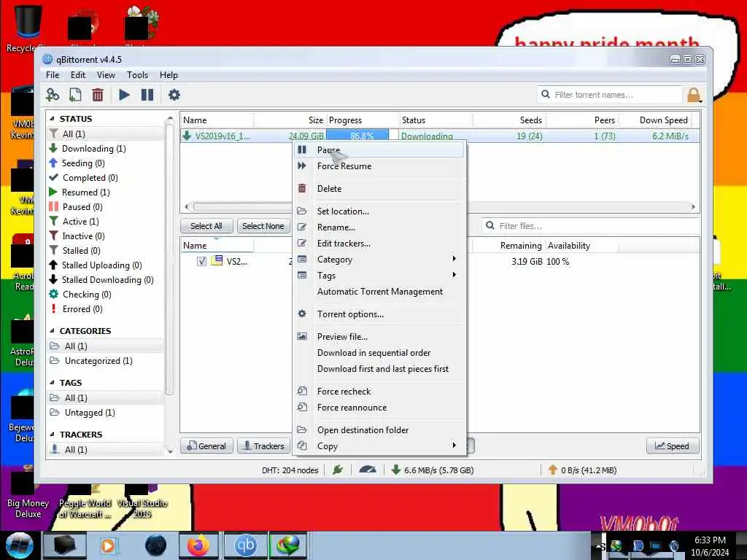Click the Pause toolbar icon

147,95
